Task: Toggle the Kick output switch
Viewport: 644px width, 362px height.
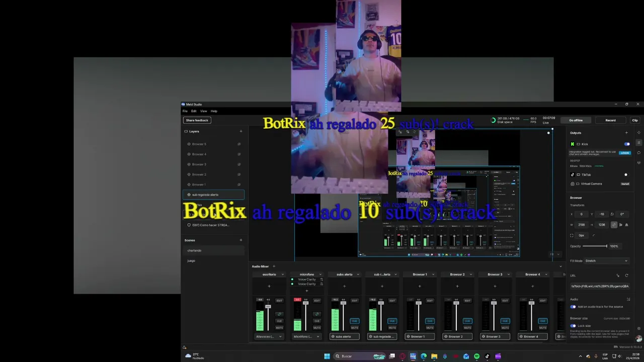Action: (x=626, y=144)
